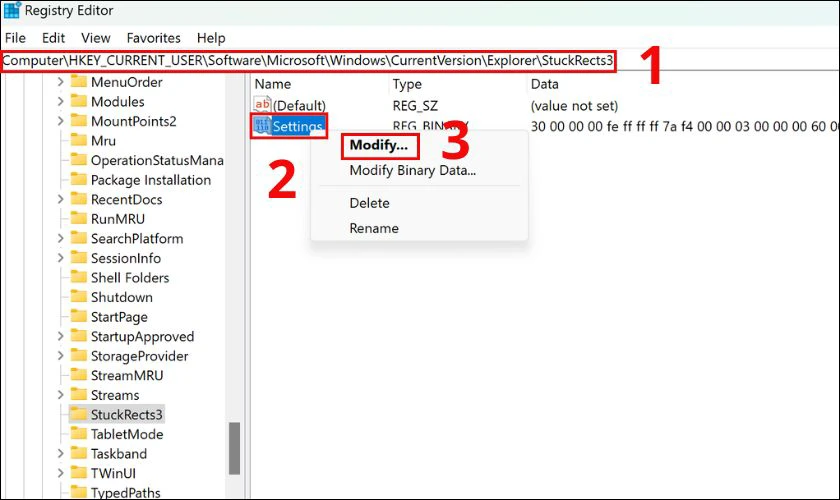Select the TabletMode tree label
Viewport: 840px width, 500px height.
pyautogui.click(x=127, y=434)
